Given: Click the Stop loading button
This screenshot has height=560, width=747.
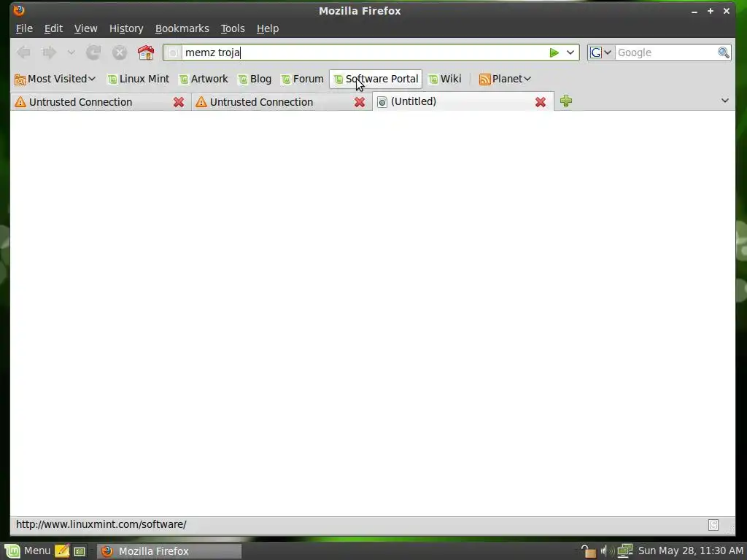Looking at the screenshot, I should point(120,52).
